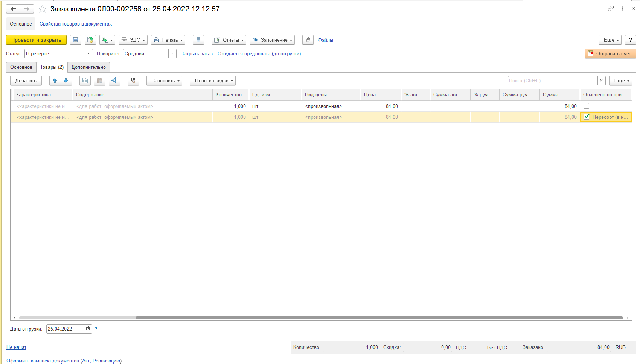Check the cancel checkbox in first row
Screen dimensions: 640x364
click(x=586, y=106)
